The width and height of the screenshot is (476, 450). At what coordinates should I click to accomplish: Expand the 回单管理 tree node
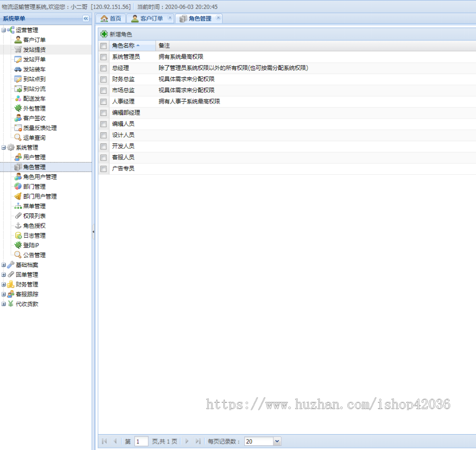click(x=4, y=274)
